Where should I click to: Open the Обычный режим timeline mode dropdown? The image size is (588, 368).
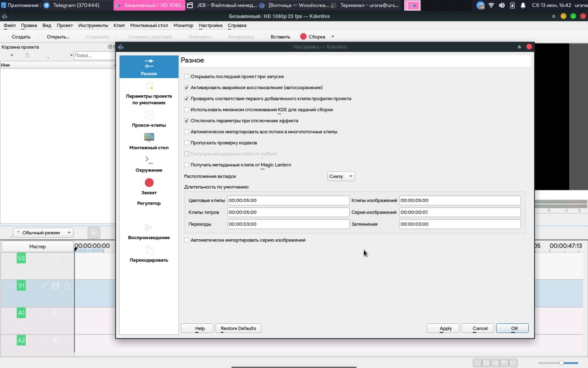(x=43, y=233)
